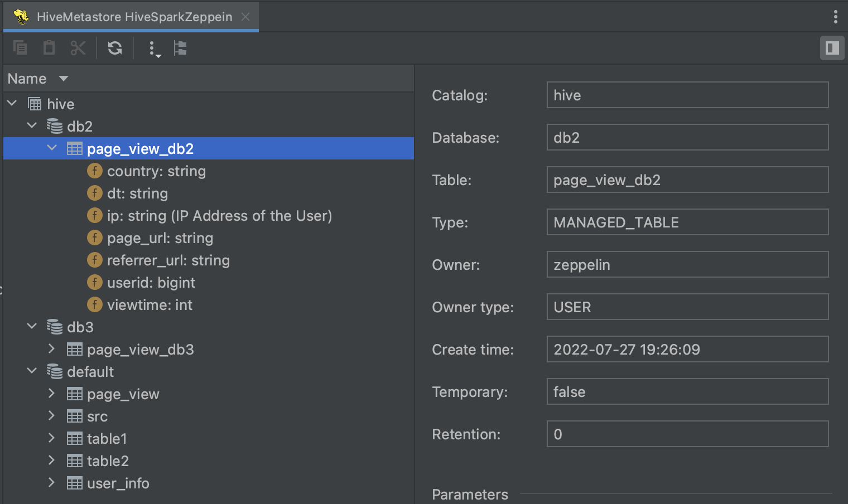
Task: Expand the page_view_db3 table
Action: coord(51,349)
